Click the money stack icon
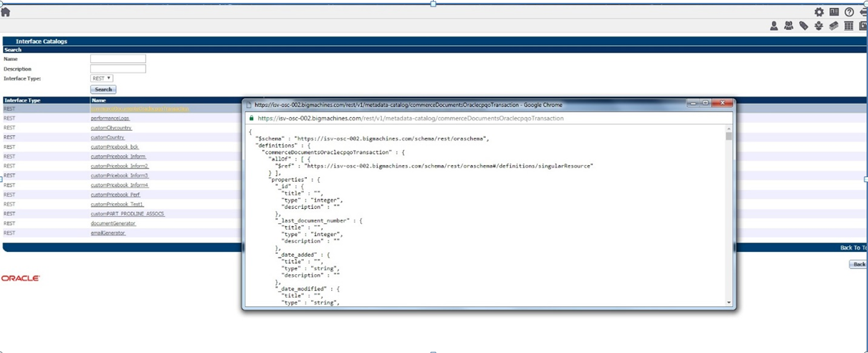 pos(834,26)
